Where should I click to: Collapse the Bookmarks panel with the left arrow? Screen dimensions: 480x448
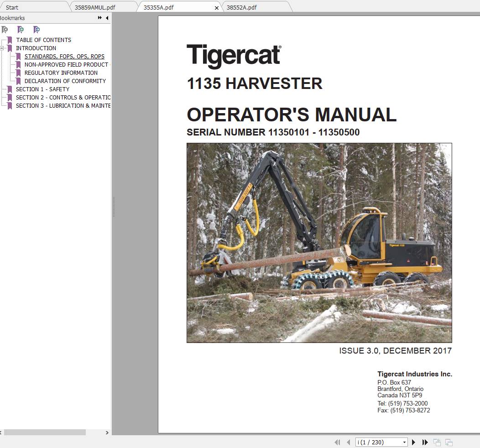tap(106, 18)
